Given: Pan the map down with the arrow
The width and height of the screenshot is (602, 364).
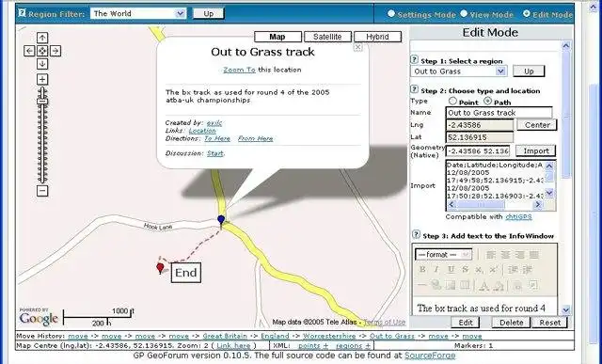Looking at the screenshot, I should tap(42, 64).
